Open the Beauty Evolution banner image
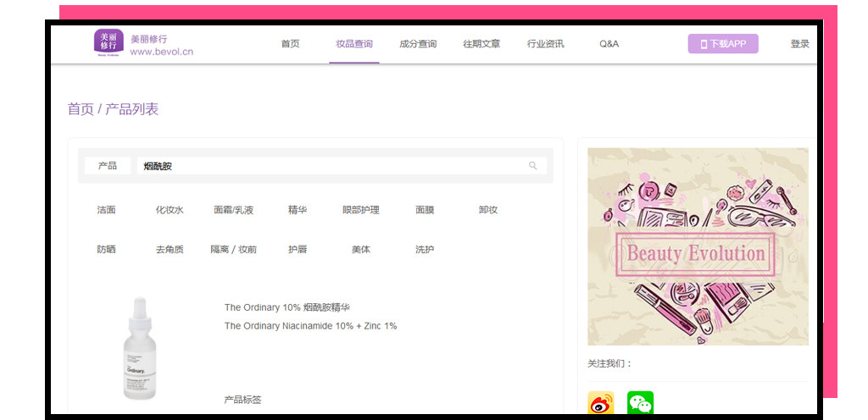This screenshot has height=420, width=868. click(x=698, y=246)
